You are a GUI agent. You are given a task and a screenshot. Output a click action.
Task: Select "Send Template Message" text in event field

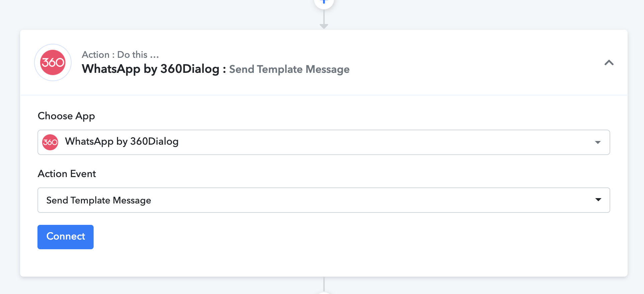[x=99, y=200]
